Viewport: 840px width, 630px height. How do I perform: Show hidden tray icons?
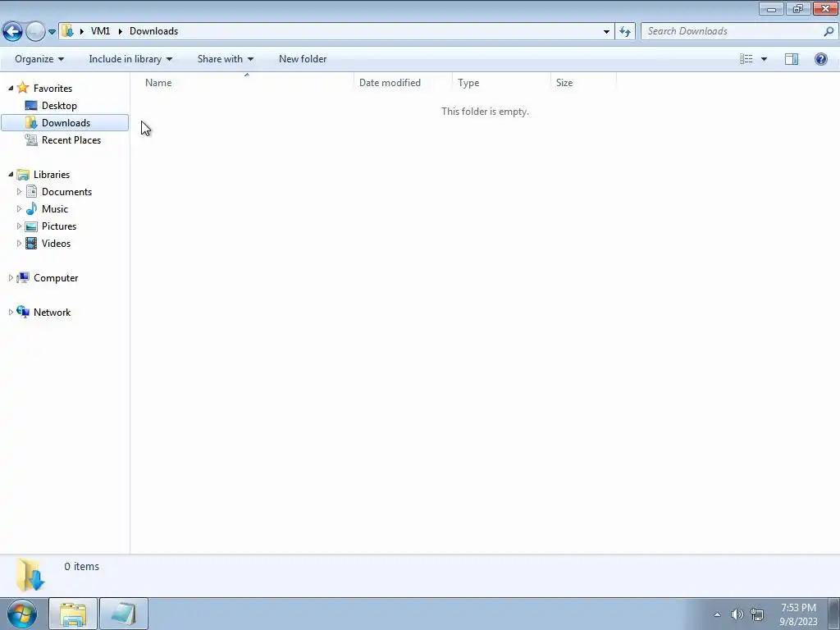717,614
